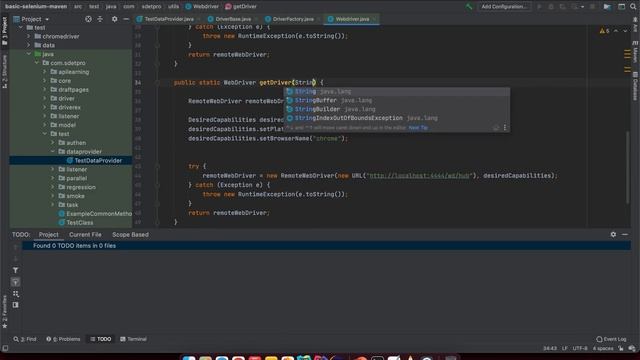
Task: Toggle the highlighted TODO filter button
Action: (x=16, y=282)
